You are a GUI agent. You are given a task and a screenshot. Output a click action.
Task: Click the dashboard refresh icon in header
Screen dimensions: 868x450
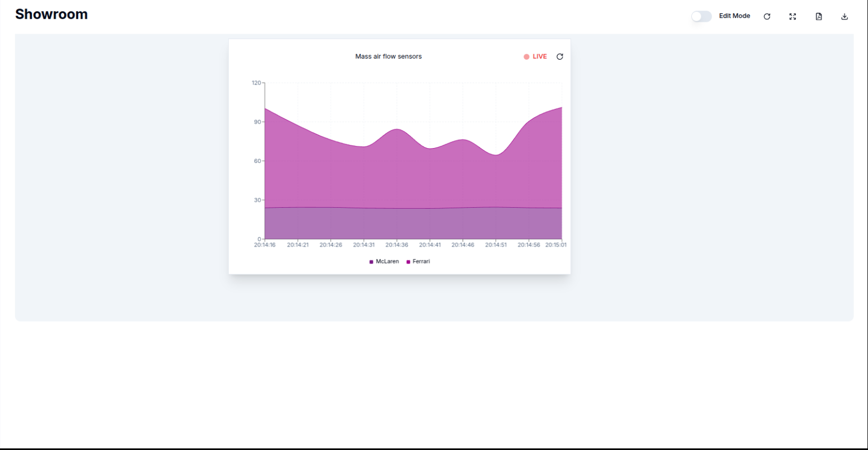click(767, 17)
